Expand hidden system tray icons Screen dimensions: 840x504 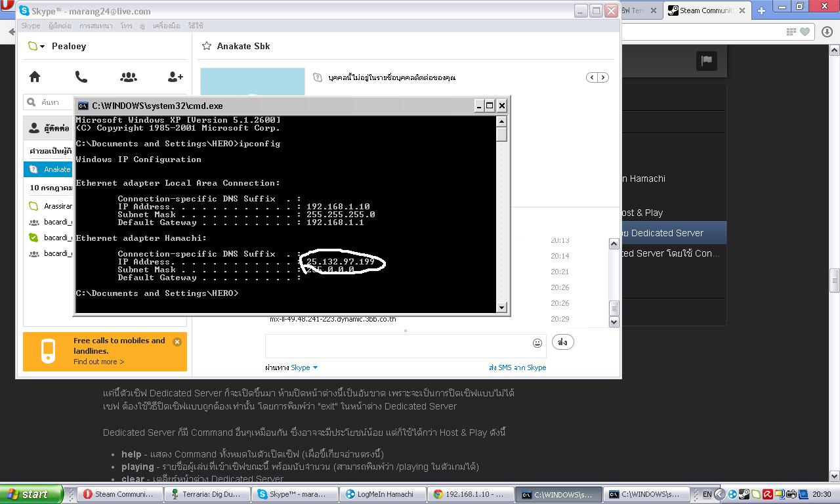(x=719, y=494)
